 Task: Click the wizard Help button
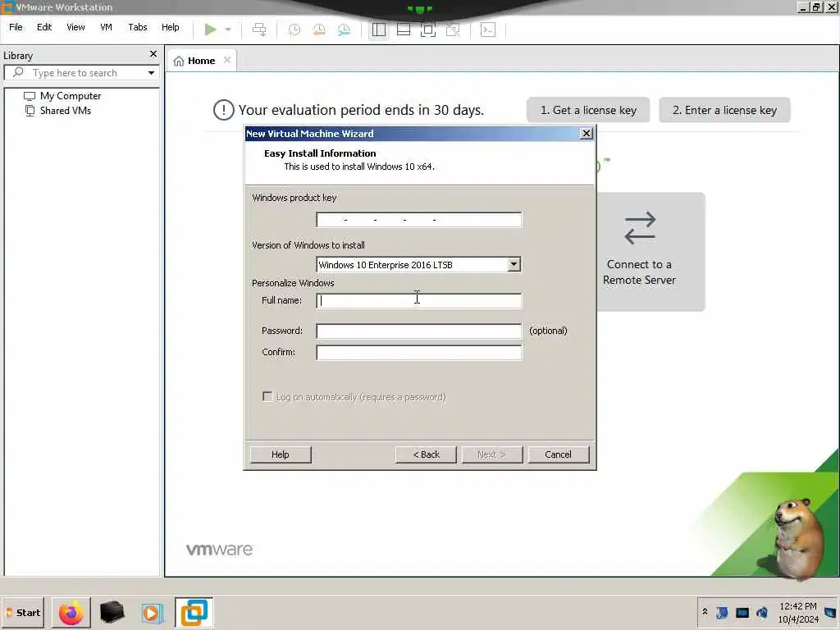281,454
